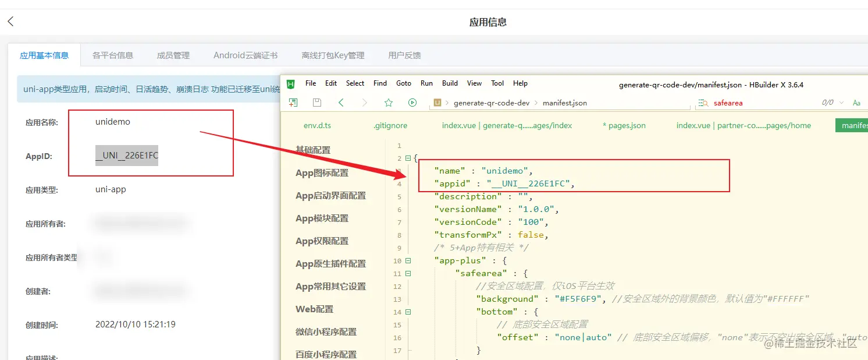Open the File menu in HBuilder X
The height and width of the screenshot is (360, 868).
(311, 83)
